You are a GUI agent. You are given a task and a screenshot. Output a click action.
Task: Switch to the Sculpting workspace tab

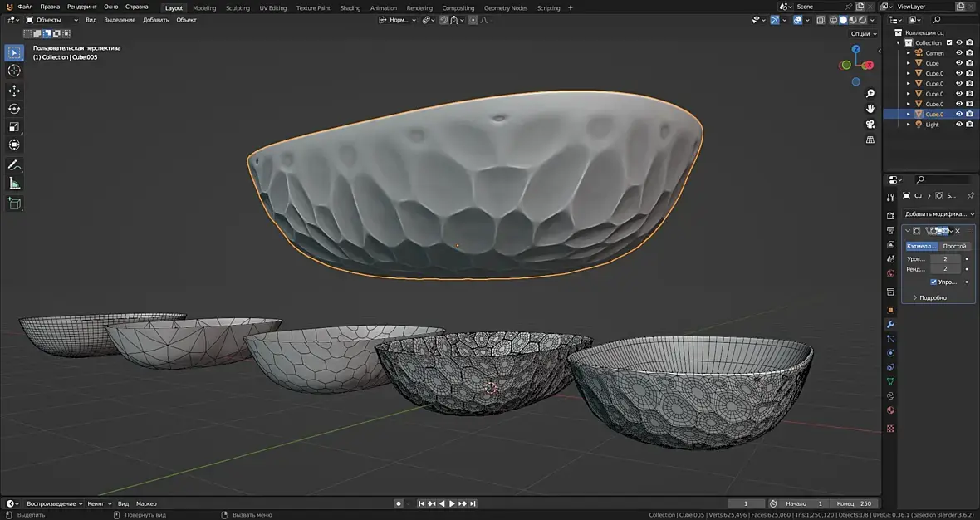coord(238,8)
